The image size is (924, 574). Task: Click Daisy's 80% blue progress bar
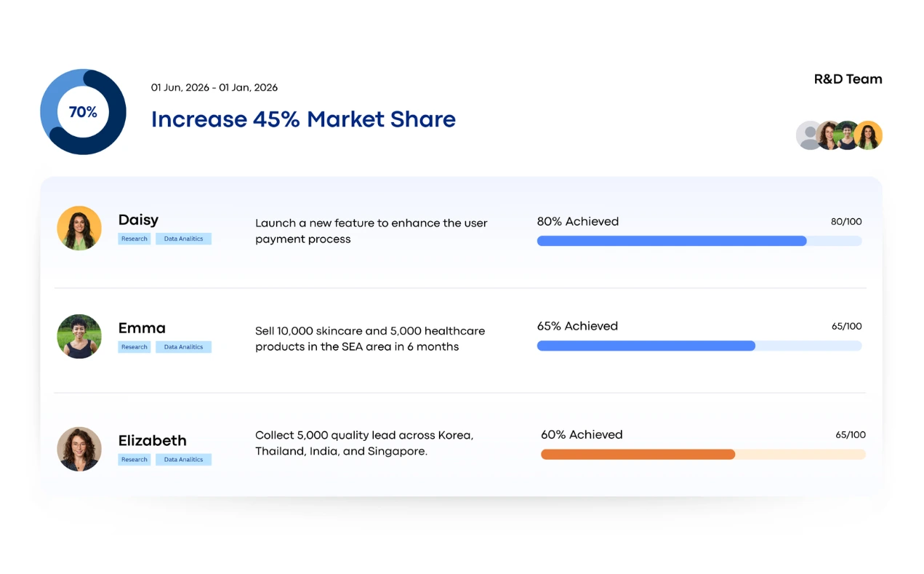[671, 241]
